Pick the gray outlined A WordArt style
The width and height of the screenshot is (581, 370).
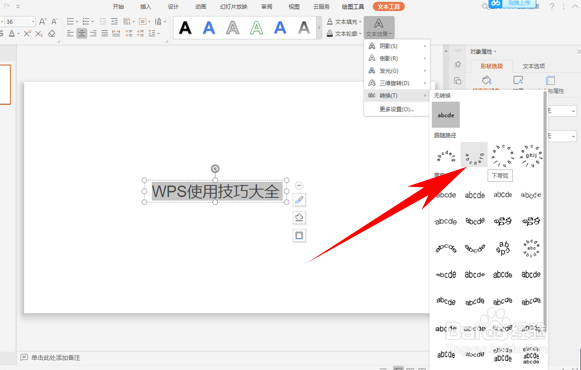(x=233, y=28)
